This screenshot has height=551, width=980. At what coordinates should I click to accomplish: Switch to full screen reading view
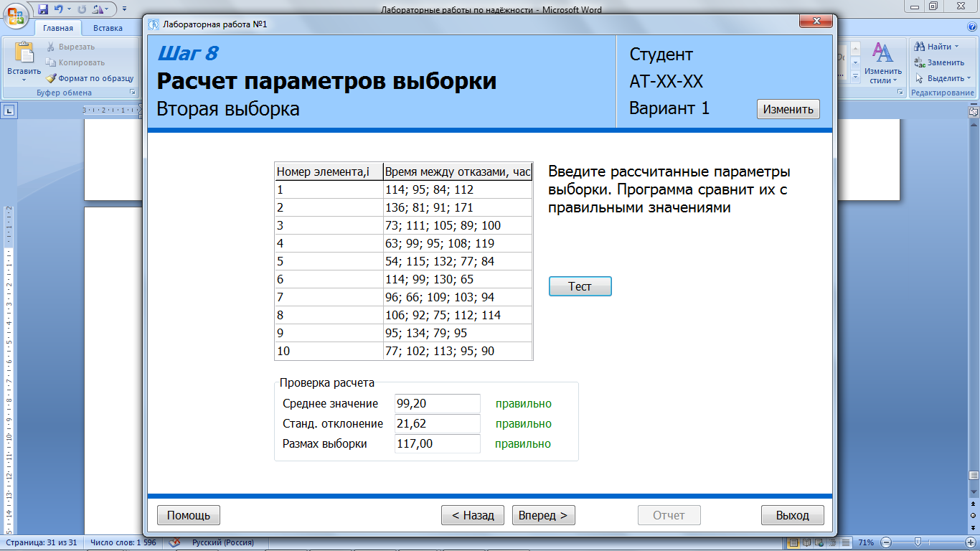tap(806, 542)
